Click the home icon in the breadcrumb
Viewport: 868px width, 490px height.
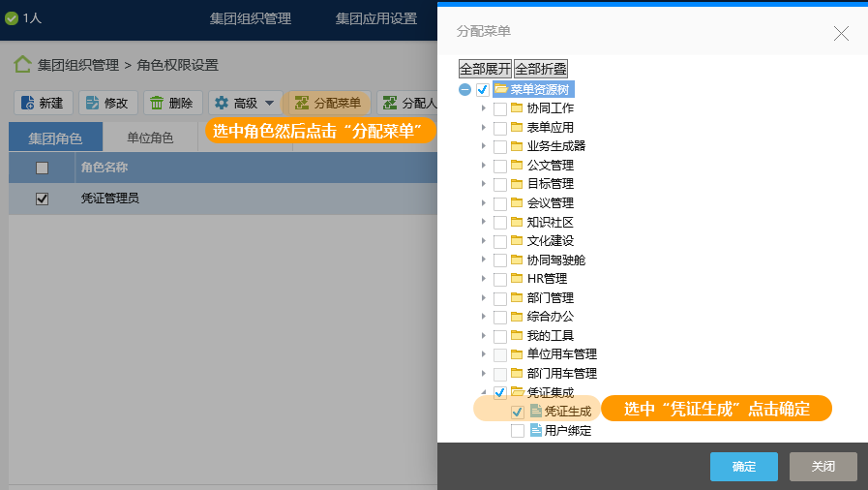coord(22,65)
